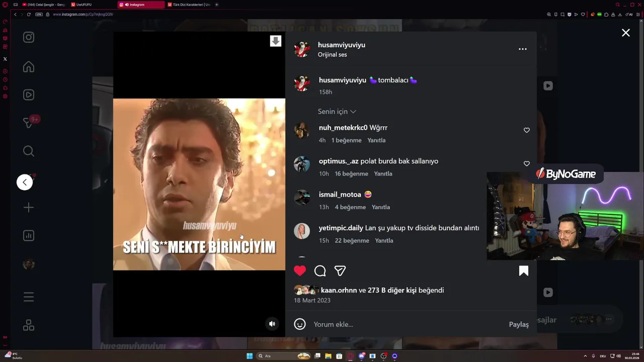Click the 'Orijinal ses' audio link
This screenshot has width=644, height=362.
click(x=332, y=54)
